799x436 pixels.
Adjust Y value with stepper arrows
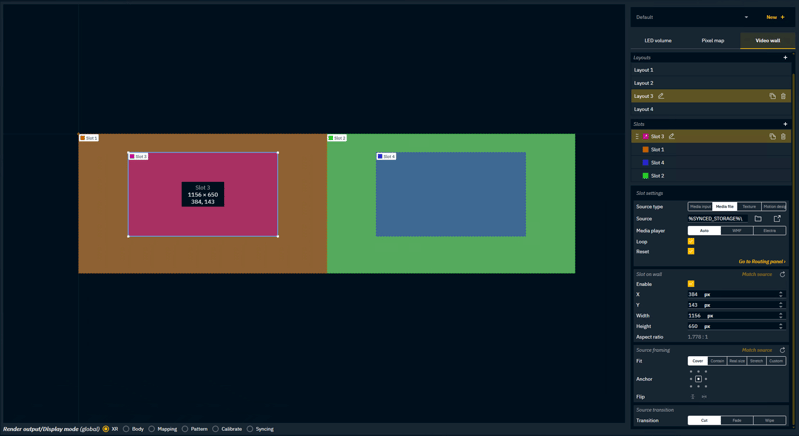pos(781,305)
